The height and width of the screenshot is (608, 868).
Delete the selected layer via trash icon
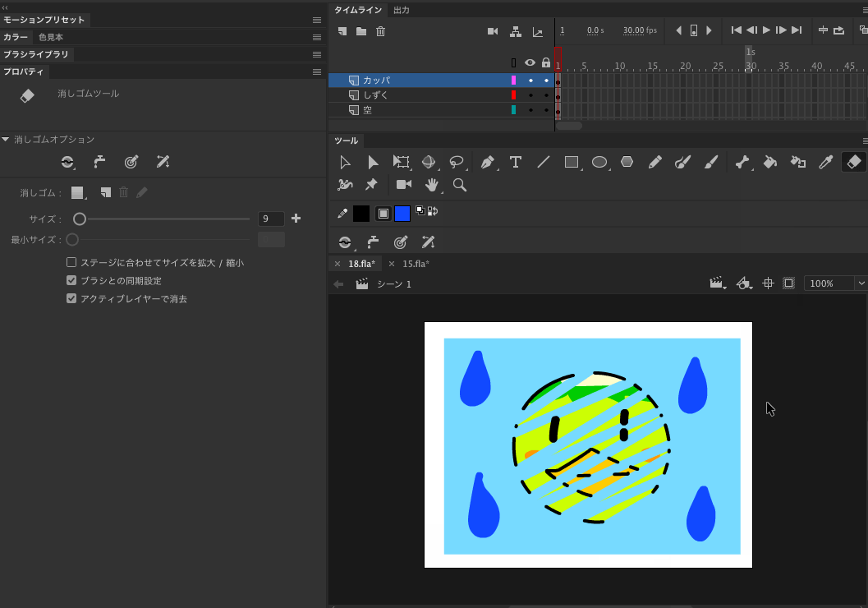coord(379,30)
